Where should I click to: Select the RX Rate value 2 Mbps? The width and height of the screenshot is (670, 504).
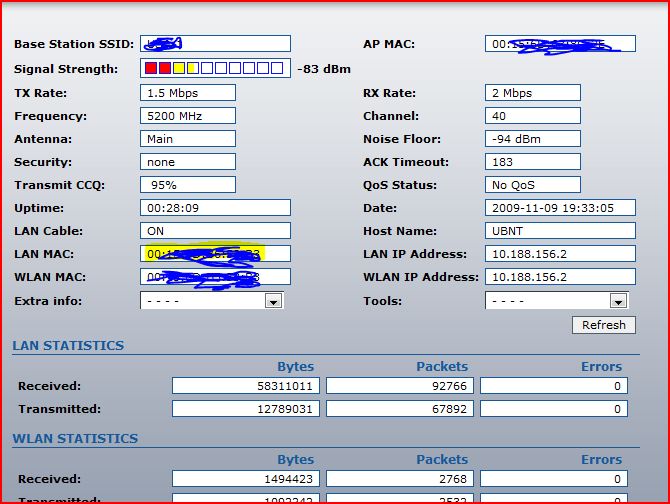click(532, 93)
